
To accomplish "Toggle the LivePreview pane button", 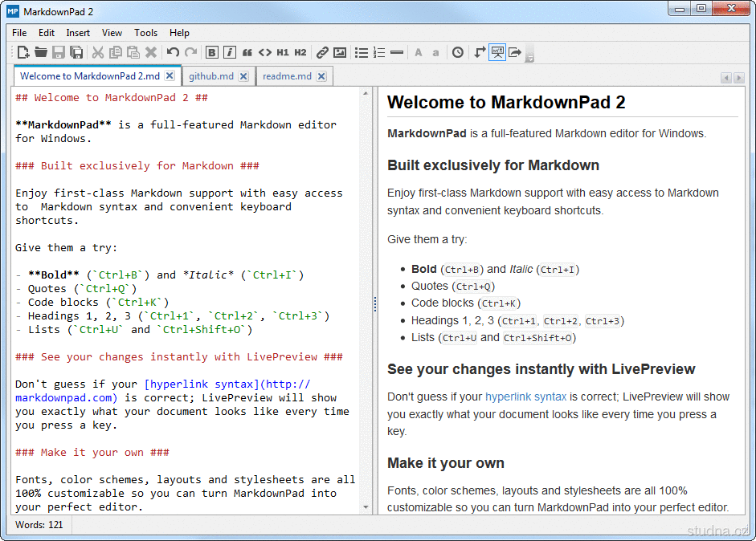I will [497, 52].
